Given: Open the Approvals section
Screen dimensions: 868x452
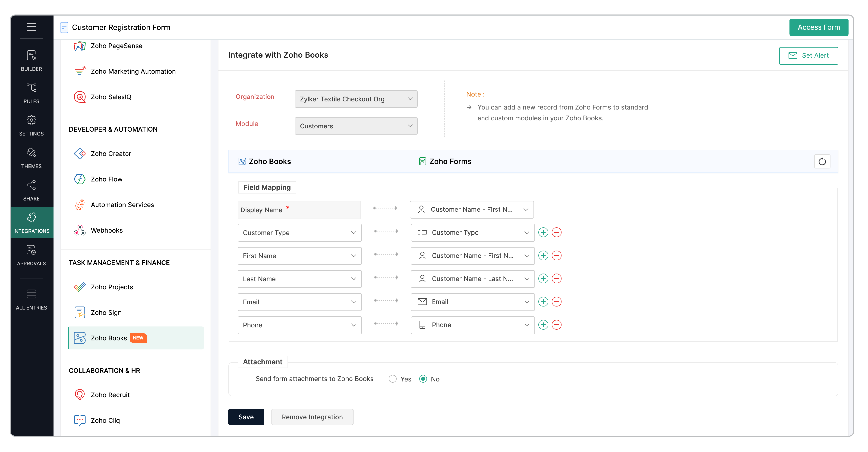Looking at the screenshot, I should pos(31,255).
